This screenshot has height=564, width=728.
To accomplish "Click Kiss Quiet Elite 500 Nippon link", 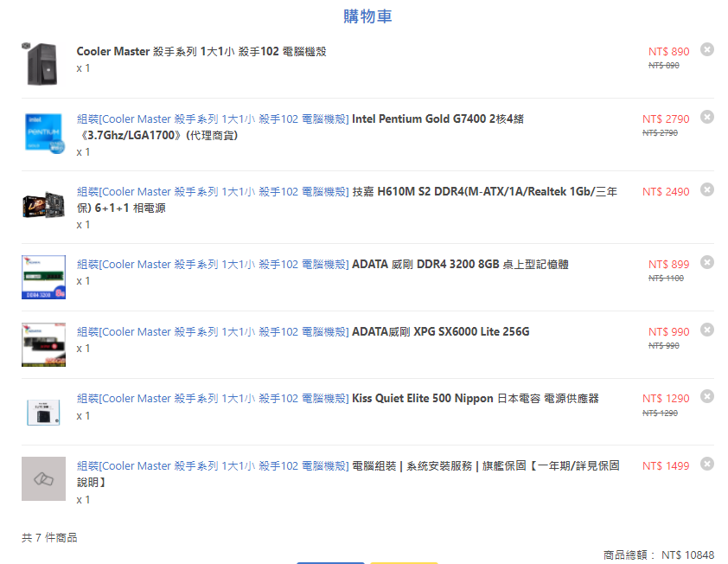I will pyautogui.click(x=475, y=399).
